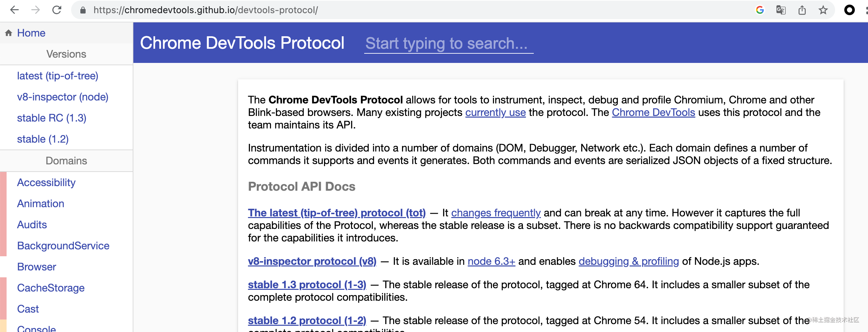This screenshot has height=332, width=868.
Task: Focus the 'Start typing to search' field
Action: tap(448, 43)
